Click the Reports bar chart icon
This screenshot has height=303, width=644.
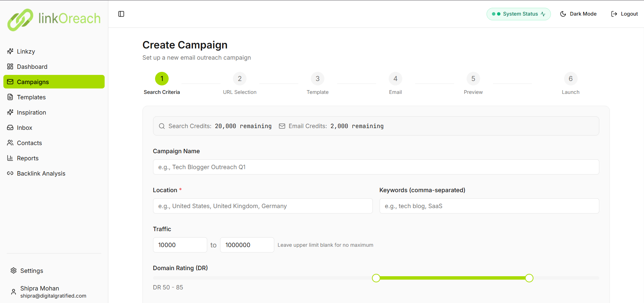[10, 158]
